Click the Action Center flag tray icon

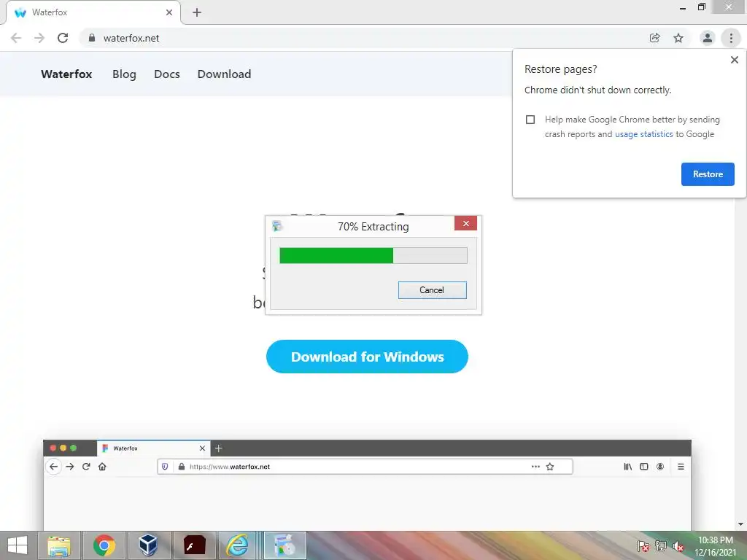point(643,546)
